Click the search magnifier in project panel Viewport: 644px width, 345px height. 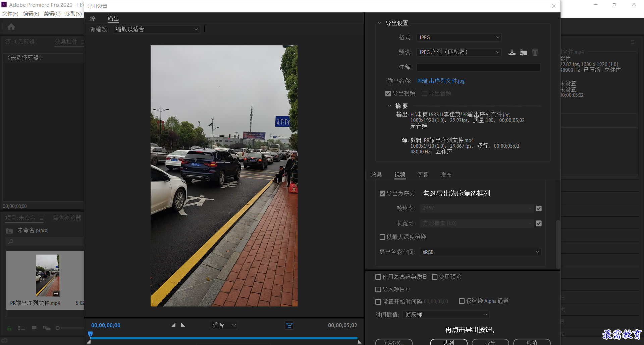pos(11,241)
